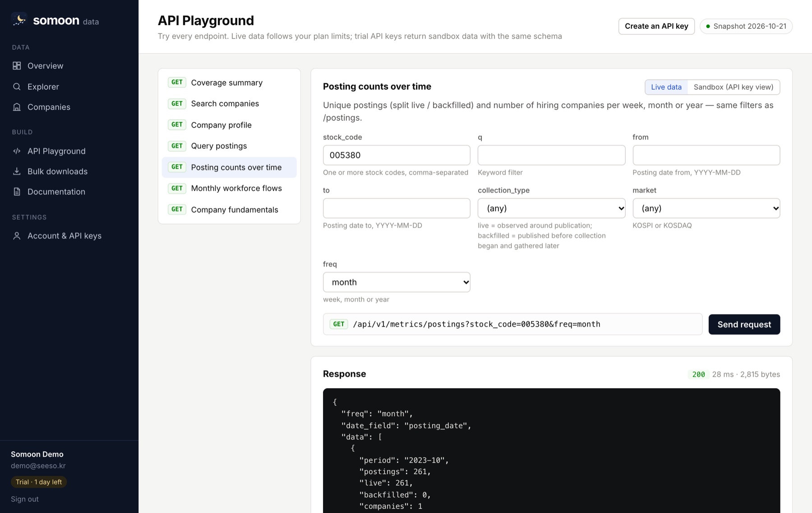Screen dimensions: 812x513
Task: Select the Company fundamentals endpoint
Action: [x=229, y=210]
